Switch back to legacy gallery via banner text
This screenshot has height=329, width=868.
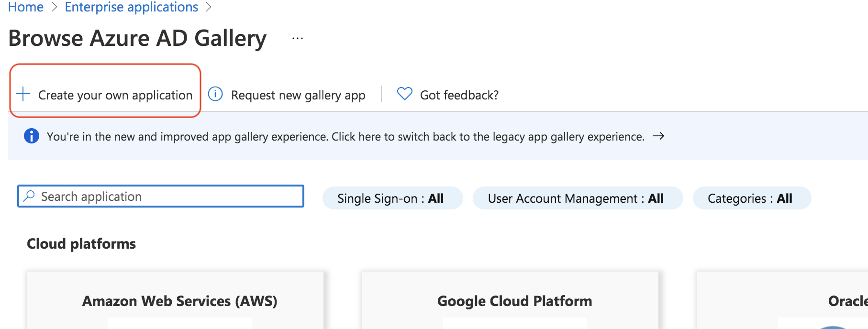pos(345,137)
